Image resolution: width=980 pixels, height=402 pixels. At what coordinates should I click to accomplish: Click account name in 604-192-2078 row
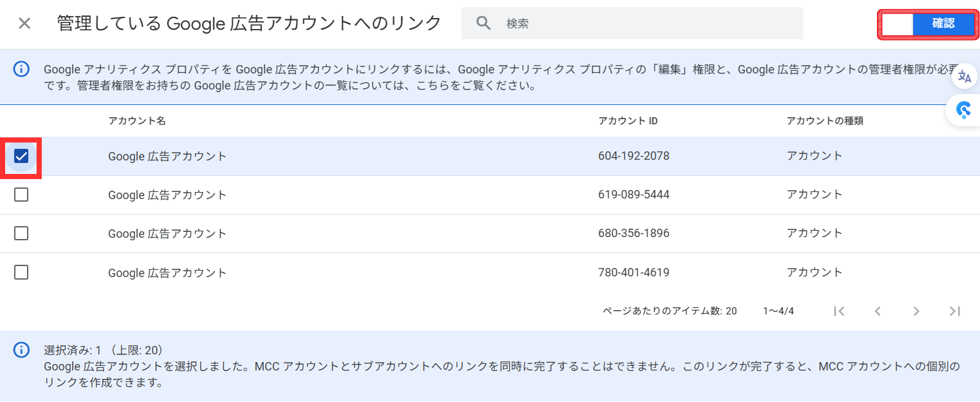(167, 156)
